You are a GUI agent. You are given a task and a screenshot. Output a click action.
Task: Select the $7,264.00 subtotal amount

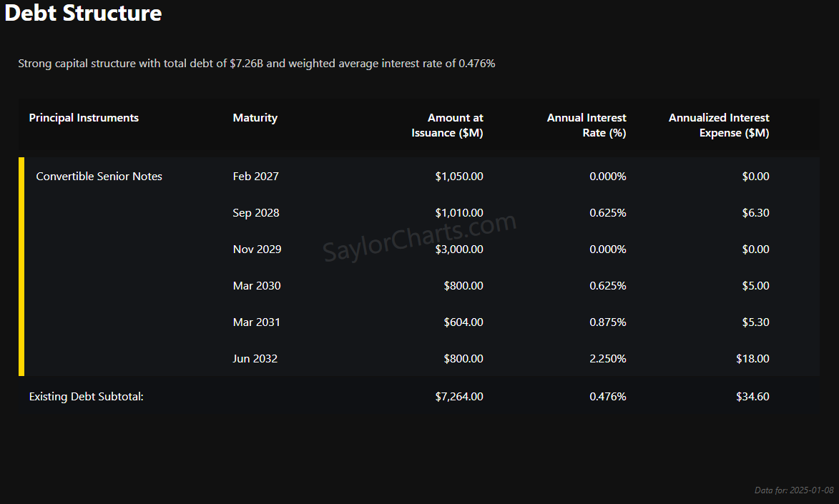pyautogui.click(x=459, y=397)
